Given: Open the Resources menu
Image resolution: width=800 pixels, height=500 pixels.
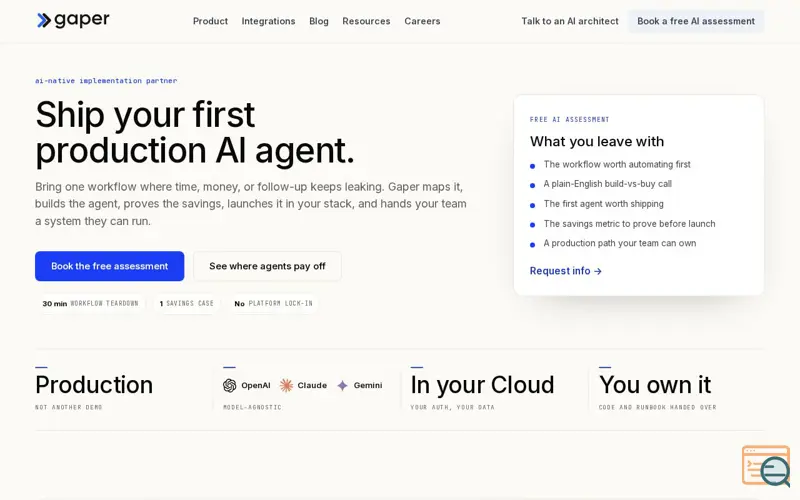Looking at the screenshot, I should 366,21.
